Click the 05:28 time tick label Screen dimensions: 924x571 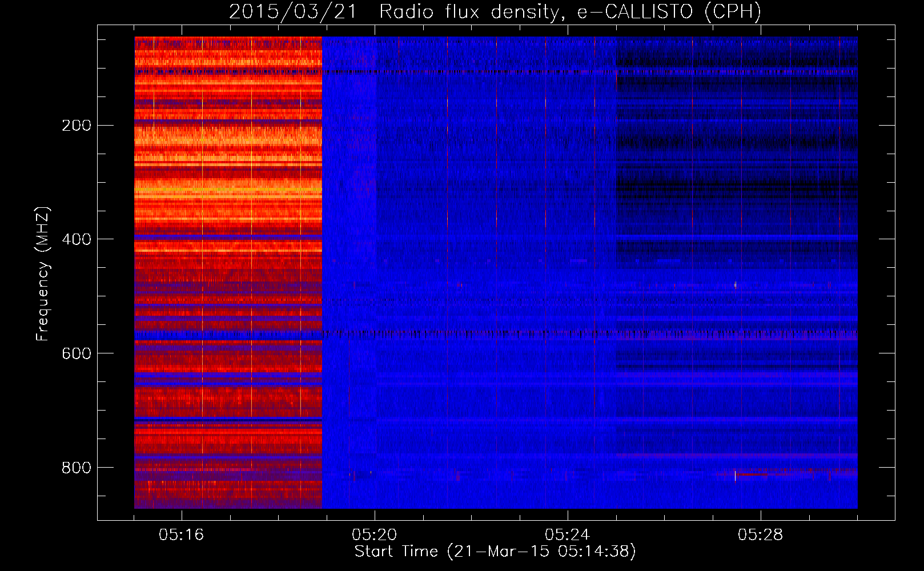(760, 535)
